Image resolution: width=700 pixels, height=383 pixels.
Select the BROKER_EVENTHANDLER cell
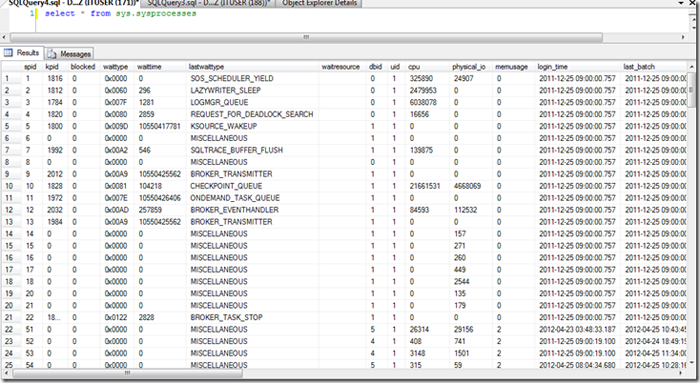coord(253,210)
